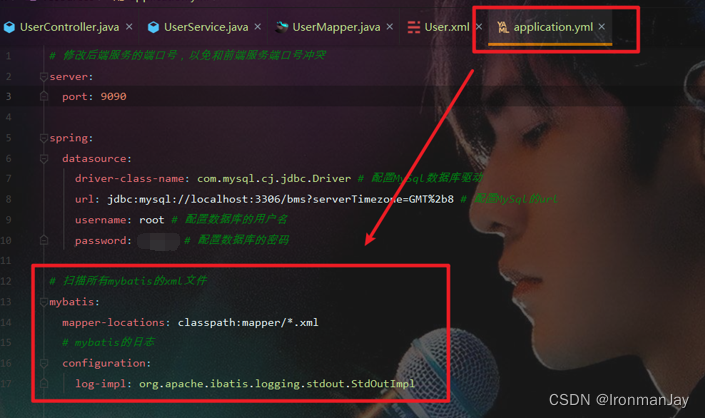Click the blurred password value
This screenshot has height=418, width=705.
[x=158, y=241]
